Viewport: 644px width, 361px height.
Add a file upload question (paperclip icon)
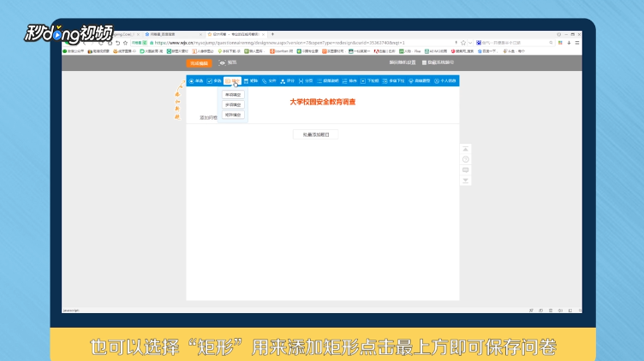tap(269, 81)
